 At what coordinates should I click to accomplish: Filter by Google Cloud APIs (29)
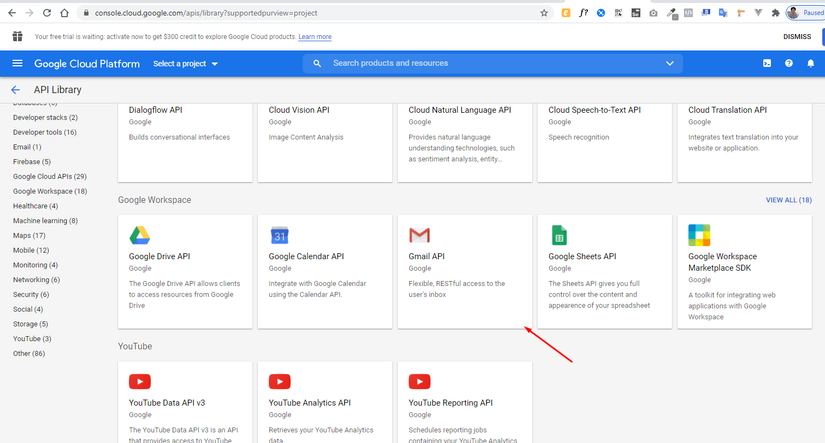tap(50, 176)
